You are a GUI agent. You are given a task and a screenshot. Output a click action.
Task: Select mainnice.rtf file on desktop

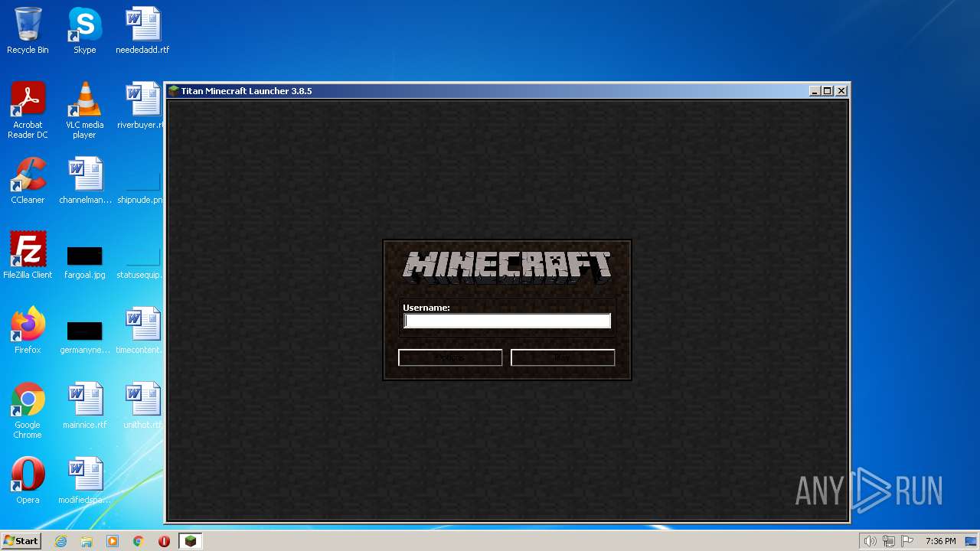(85, 406)
